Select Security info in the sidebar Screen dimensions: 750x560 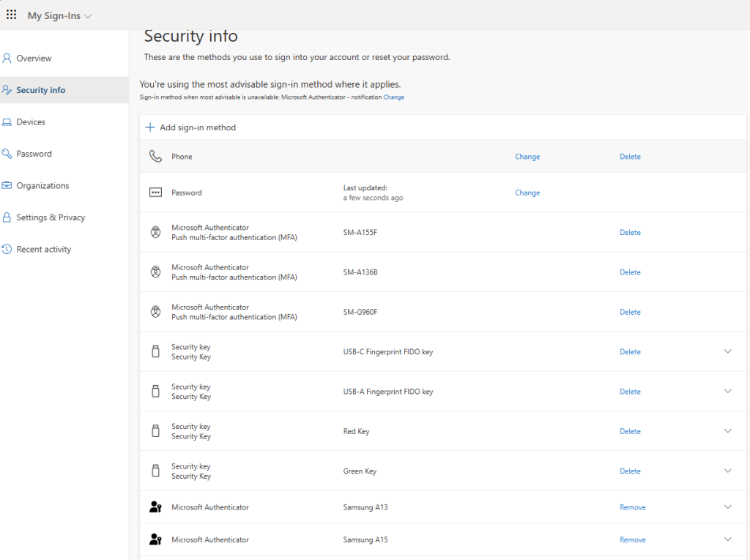(x=64, y=90)
